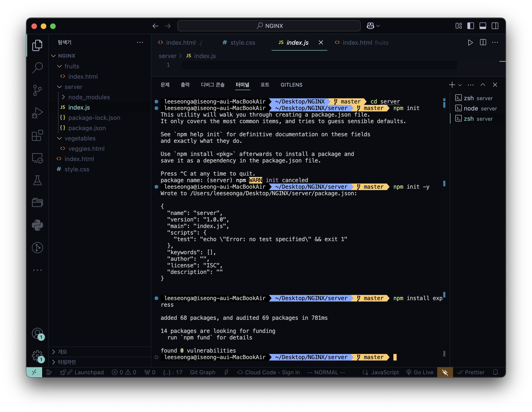The height and width of the screenshot is (412, 532).
Task: Click Go Live in status bar
Action: point(420,372)
